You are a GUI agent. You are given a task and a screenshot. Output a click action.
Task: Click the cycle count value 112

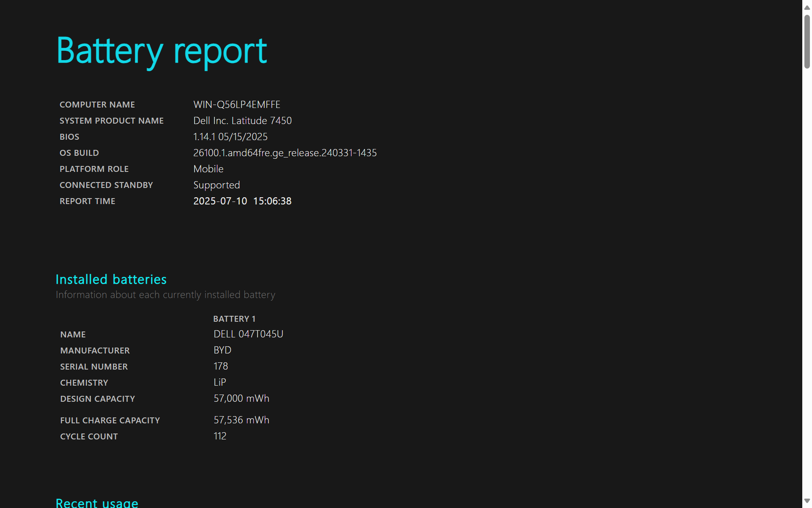click(x=219, y=436)
